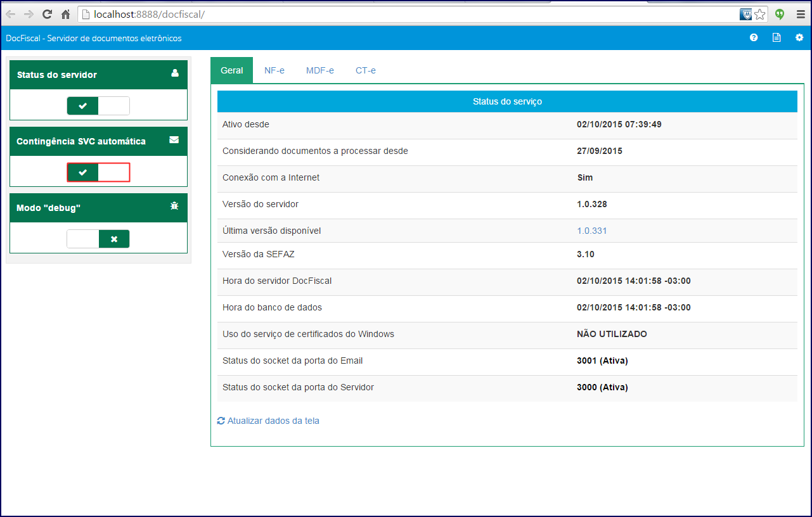Switch to the CT-e tab
This screenshot has width=812, height=517.
(366, 70)
